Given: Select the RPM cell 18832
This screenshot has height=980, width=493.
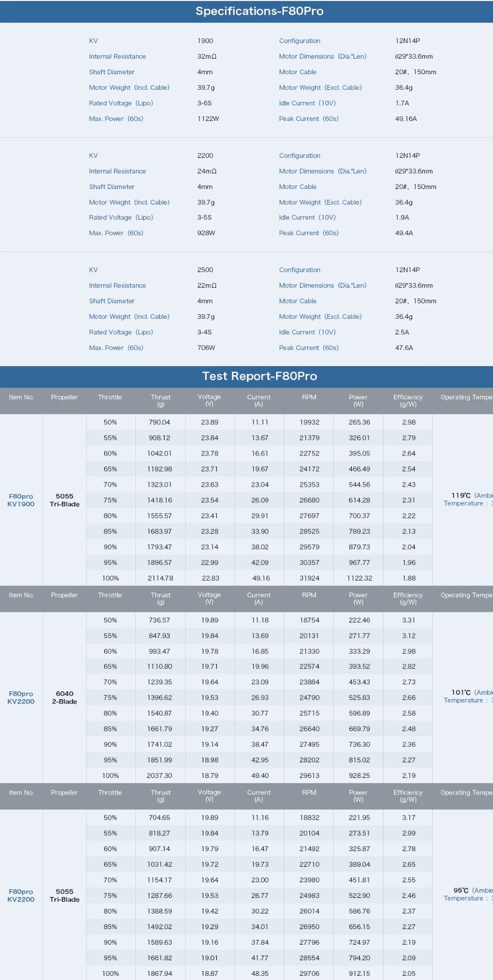Looking at the screenshot, I should point(309,817).
